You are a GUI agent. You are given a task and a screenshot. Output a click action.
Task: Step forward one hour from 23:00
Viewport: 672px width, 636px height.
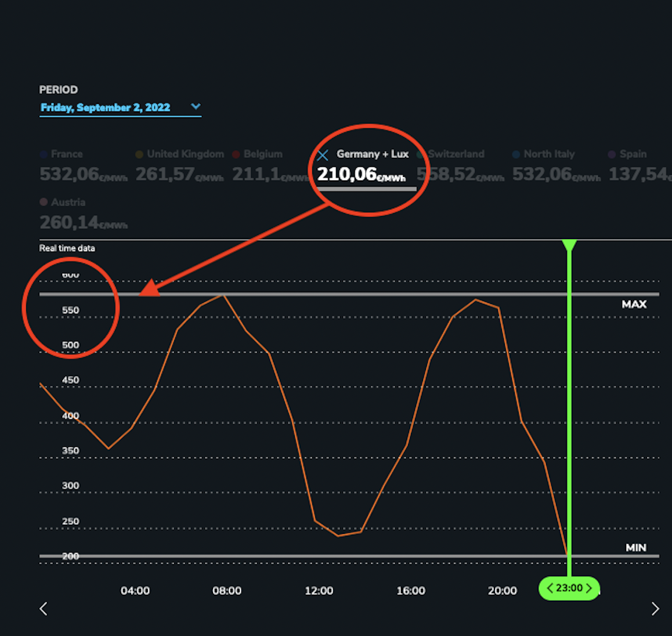[589, 588]
